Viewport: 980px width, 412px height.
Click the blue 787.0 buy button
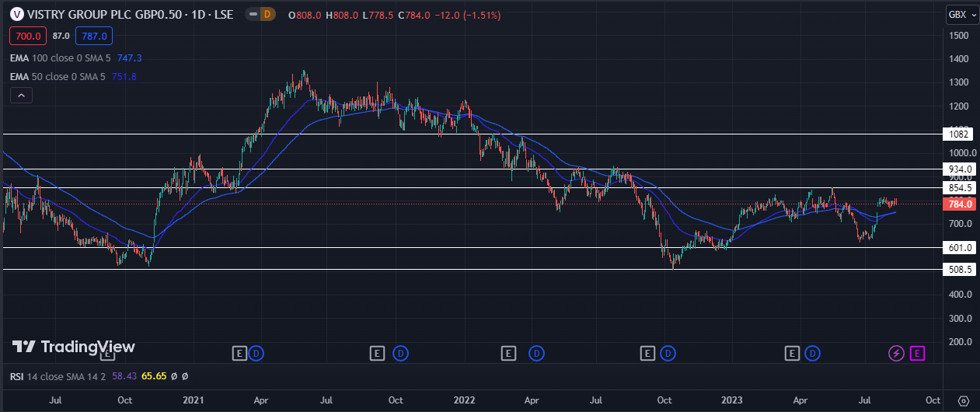[x=95, y=36]
